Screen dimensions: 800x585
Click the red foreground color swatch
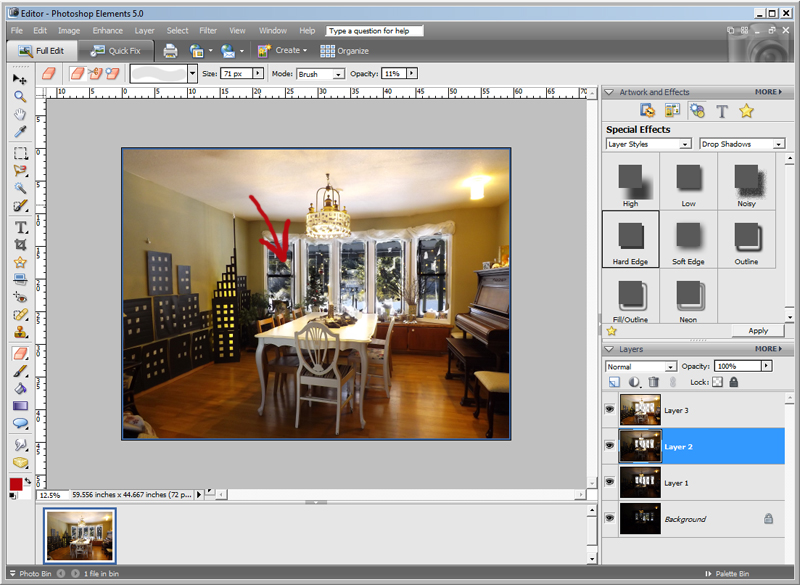[16, 484]
